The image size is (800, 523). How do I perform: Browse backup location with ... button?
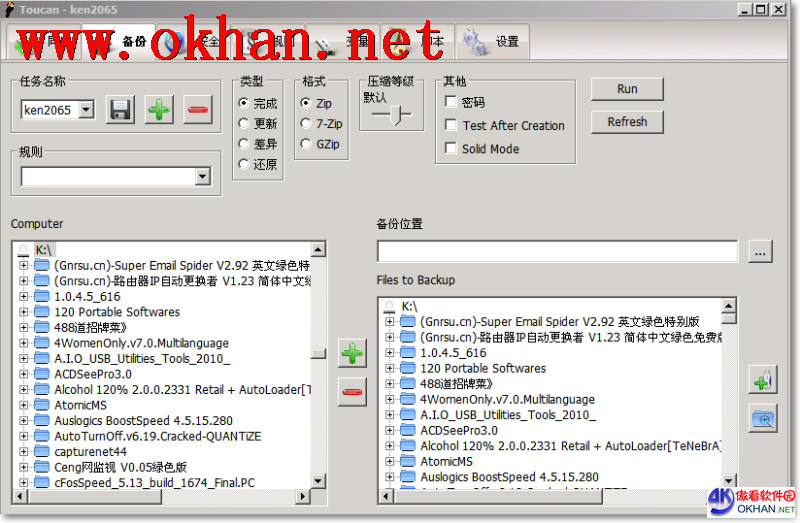[x=760, y=252]
